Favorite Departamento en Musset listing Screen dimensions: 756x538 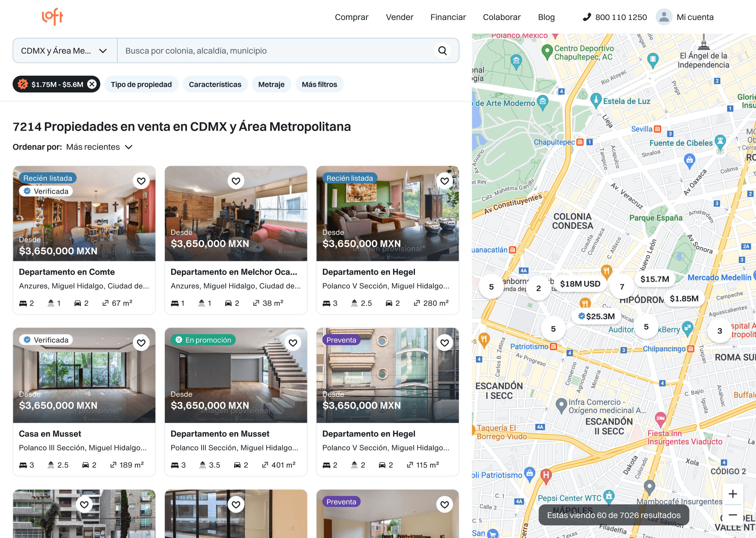coord(293,343)
